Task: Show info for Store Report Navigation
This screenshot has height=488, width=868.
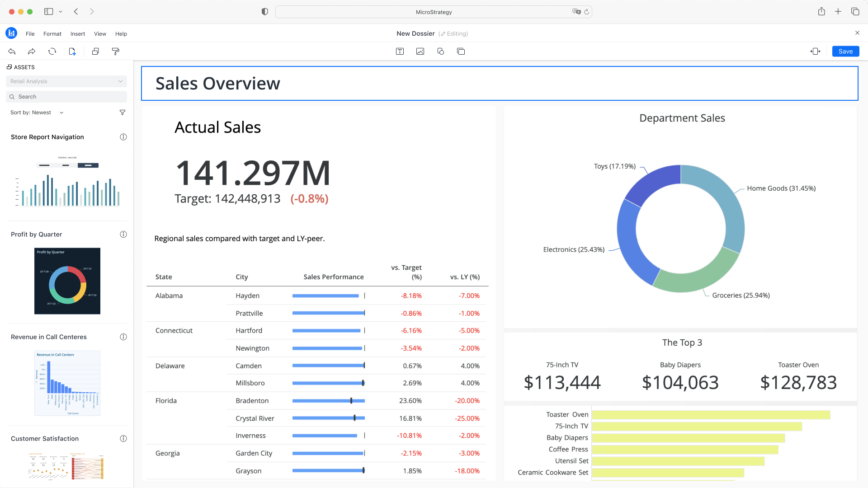Action: pos(123,137)
